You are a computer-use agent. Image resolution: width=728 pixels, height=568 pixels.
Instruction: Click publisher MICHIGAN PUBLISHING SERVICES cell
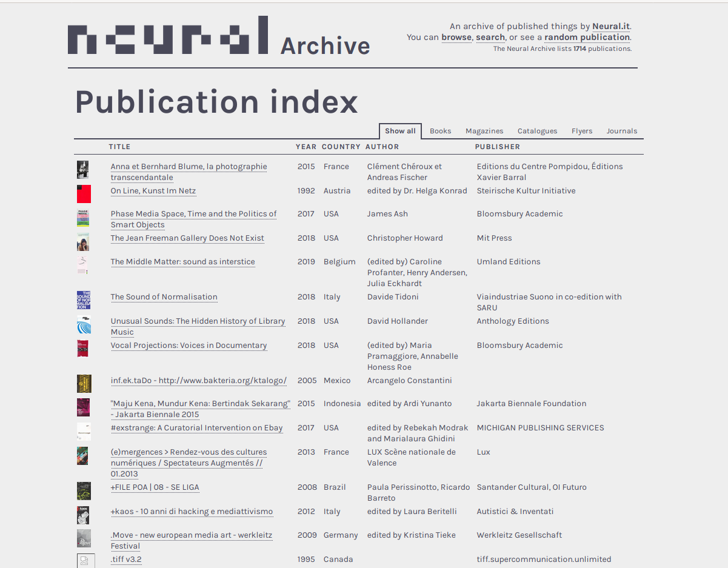tap(541, 428)
